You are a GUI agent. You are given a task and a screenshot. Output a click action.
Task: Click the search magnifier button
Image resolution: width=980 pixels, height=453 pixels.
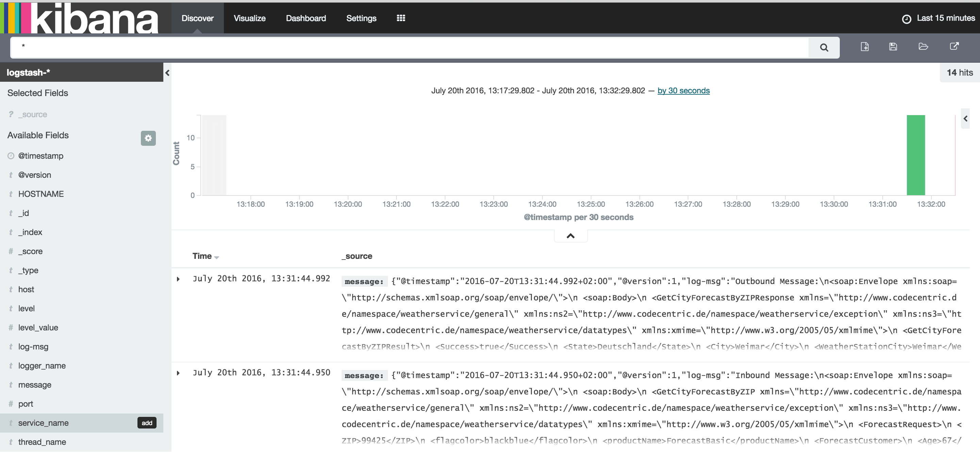tap(823, 48)
